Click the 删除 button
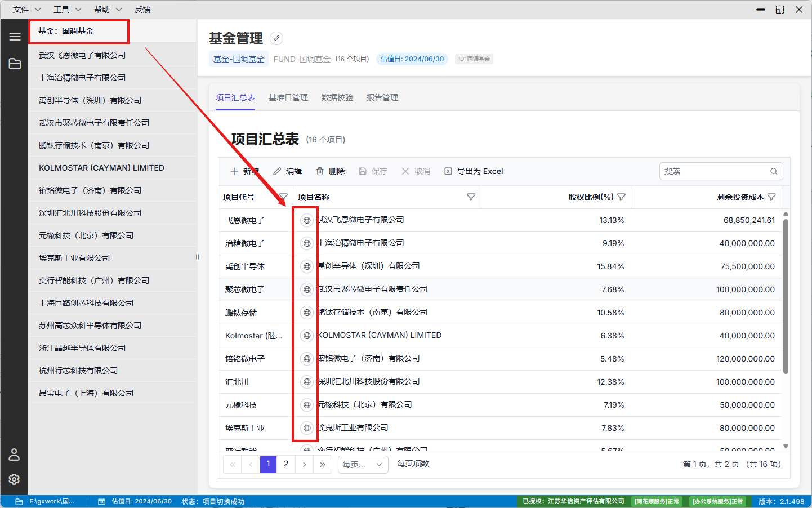The image size is (812, 508). click(x=330, y=171)
